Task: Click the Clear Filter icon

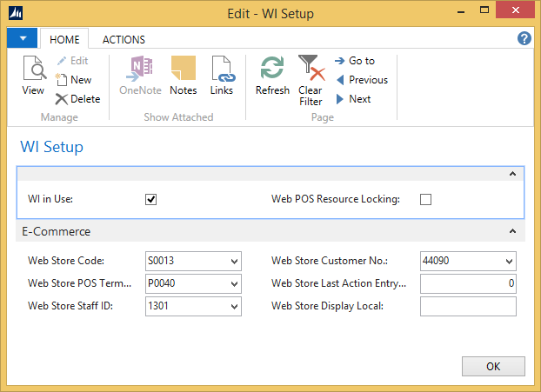Action: (x=311, y=78)
